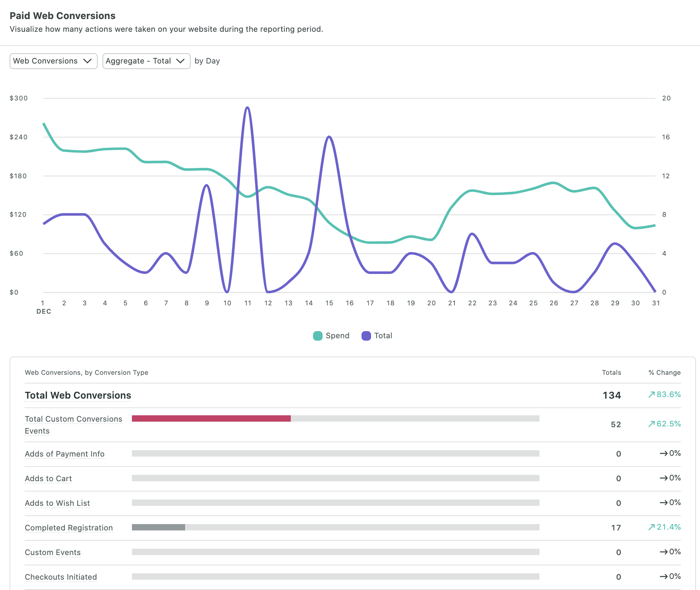
Task: Open the Aggregate - Total dropdown
Action: [146, 61]
